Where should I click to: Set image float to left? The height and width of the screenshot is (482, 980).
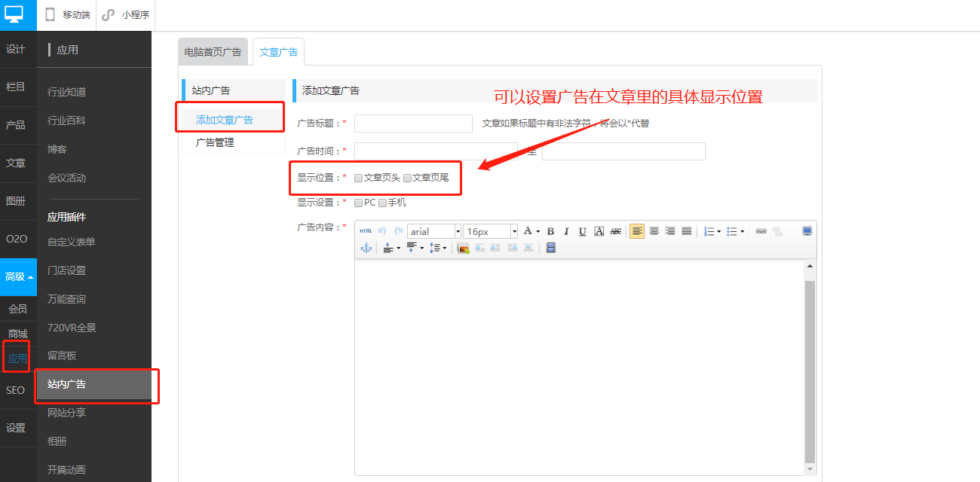(495, 248)
